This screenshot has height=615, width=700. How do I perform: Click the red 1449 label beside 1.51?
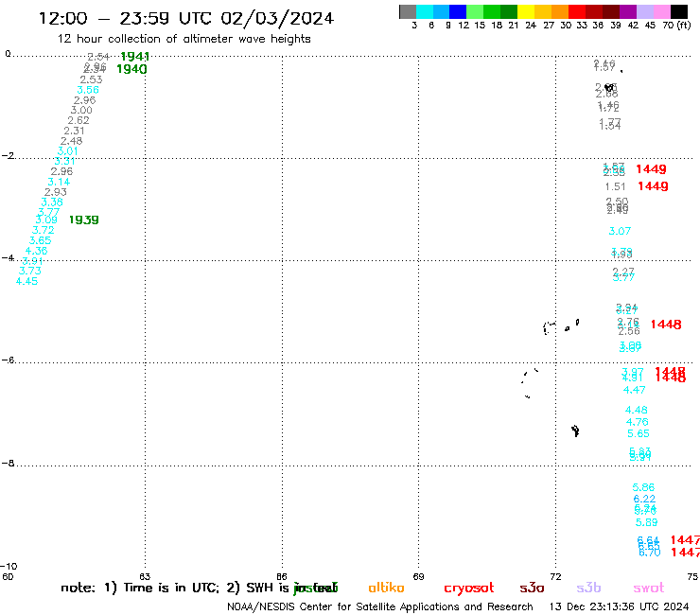[x=653, y=186]
